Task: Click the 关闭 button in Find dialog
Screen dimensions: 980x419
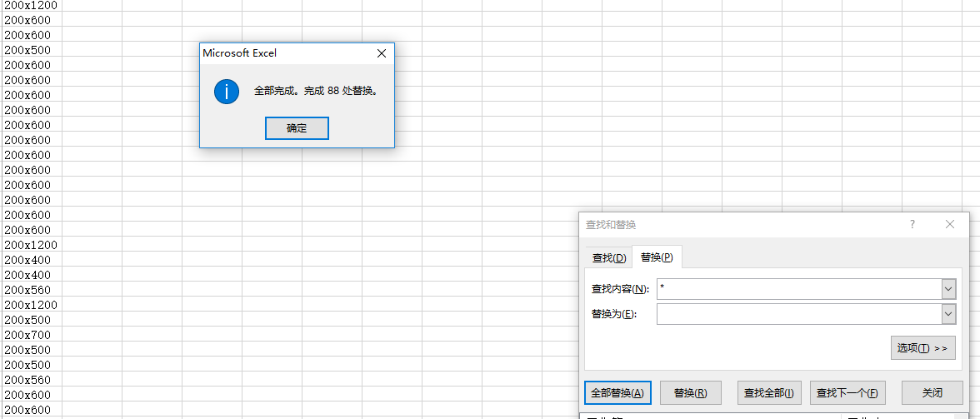Action: coord(932,393)
